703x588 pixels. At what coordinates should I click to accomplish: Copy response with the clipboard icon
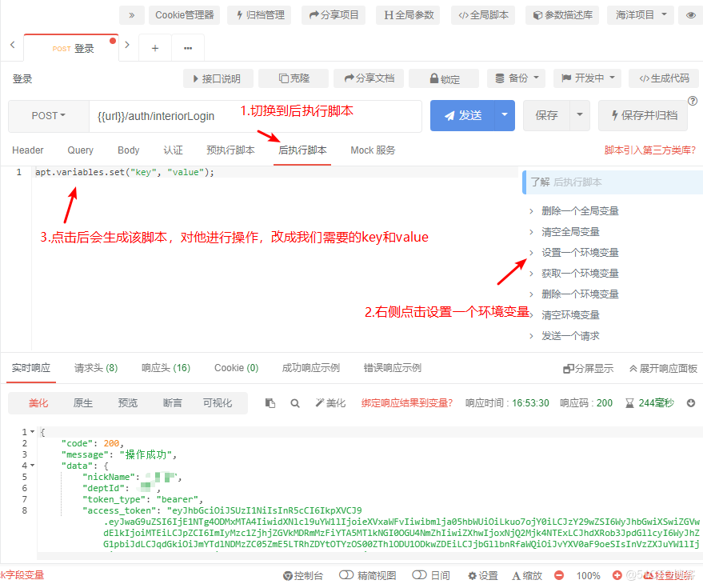click(x=270, y=403)
